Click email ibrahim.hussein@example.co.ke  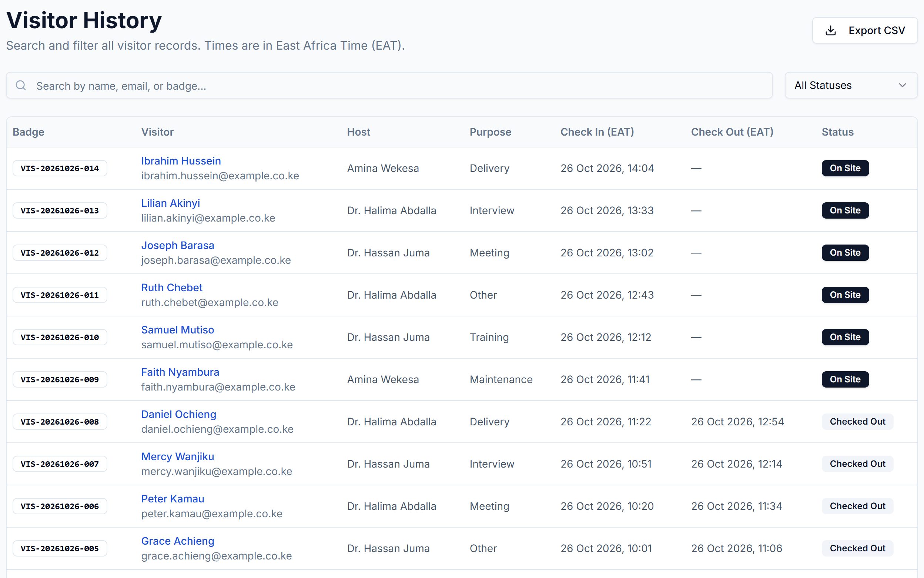[220, 176]
